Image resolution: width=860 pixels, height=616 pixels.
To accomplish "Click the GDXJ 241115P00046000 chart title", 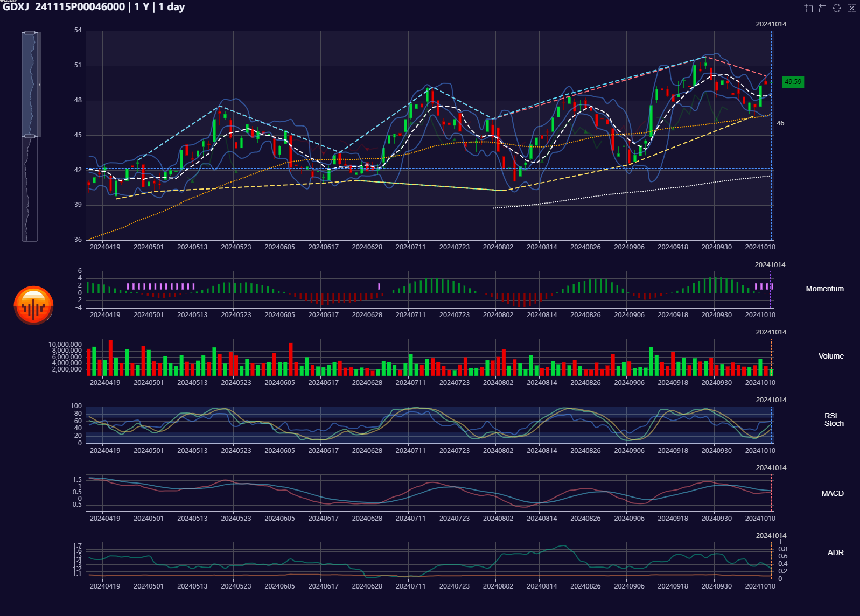I will point(94,7).
